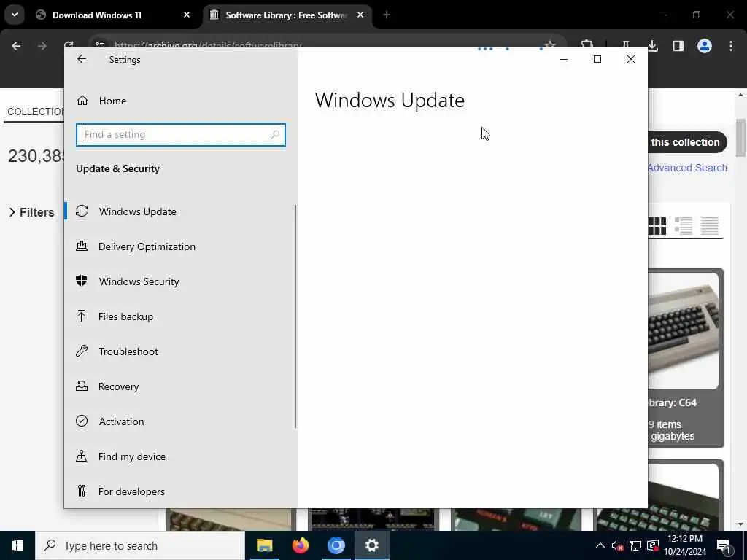The image size is (747, 560).
Task: Select the compact list view icon
Action: [x=709, y=226]
